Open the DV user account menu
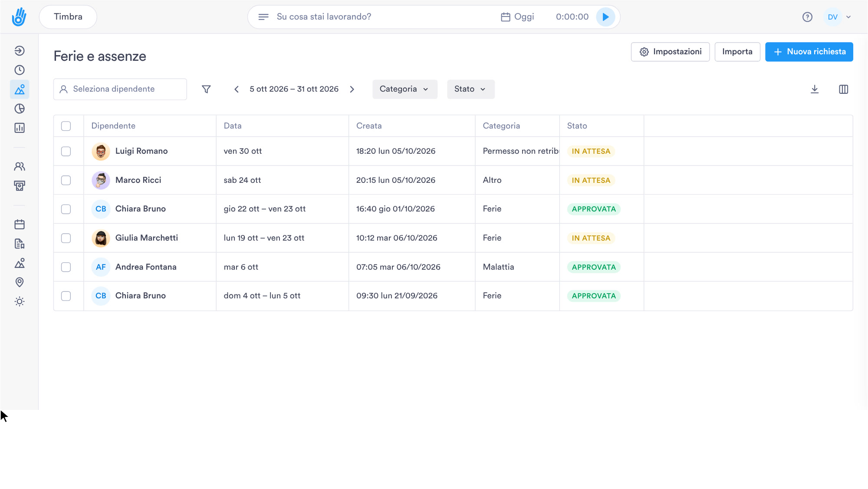 [839, 17]
